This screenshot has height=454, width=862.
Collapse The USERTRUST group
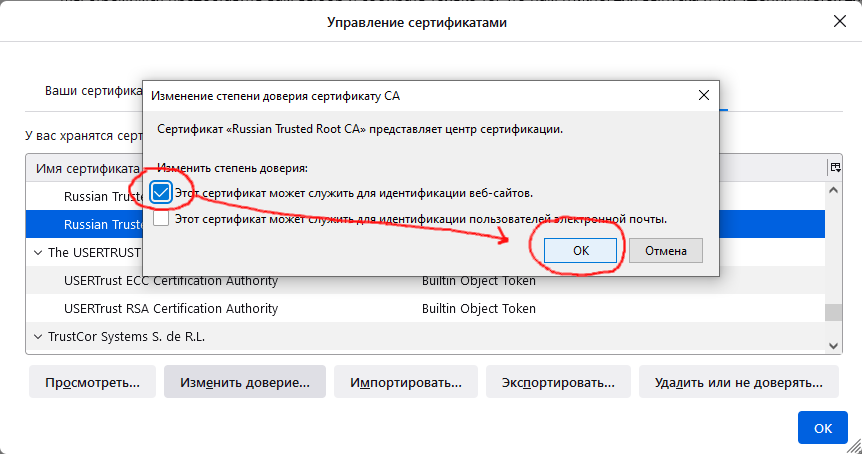tap(38, 253)
